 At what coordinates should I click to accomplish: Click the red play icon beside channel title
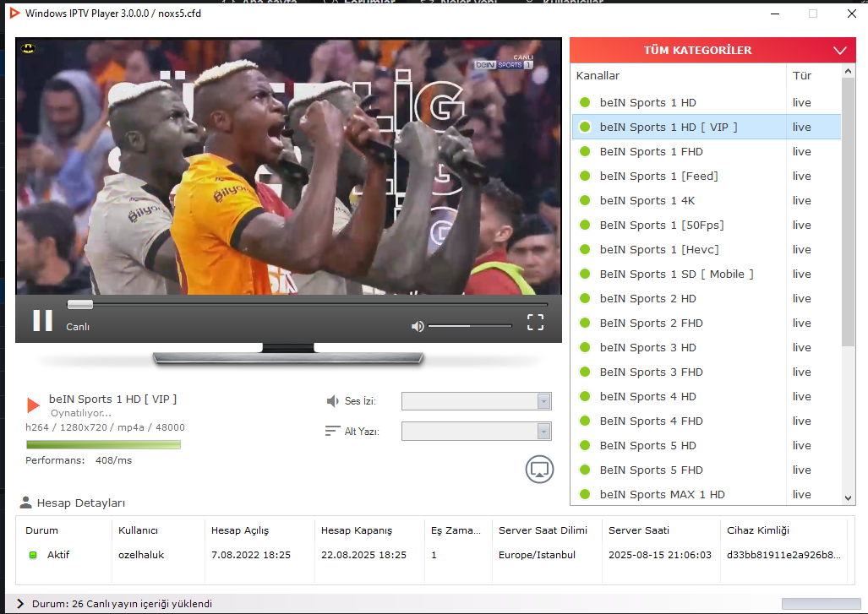point(33,405)
